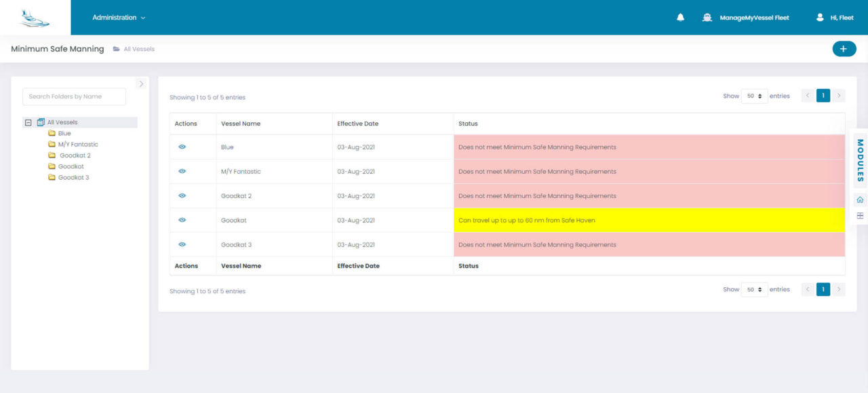Click the home icon under Modules
The height and width of the screenshot is (393, 868).
860,200
